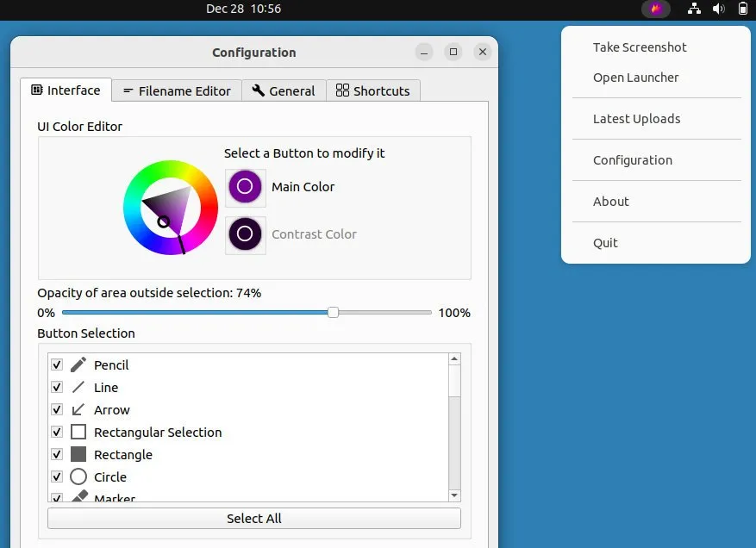The width and height of the screenshot is (756, 548).
Task: Switch to the General tab
Action: (284, 90)
